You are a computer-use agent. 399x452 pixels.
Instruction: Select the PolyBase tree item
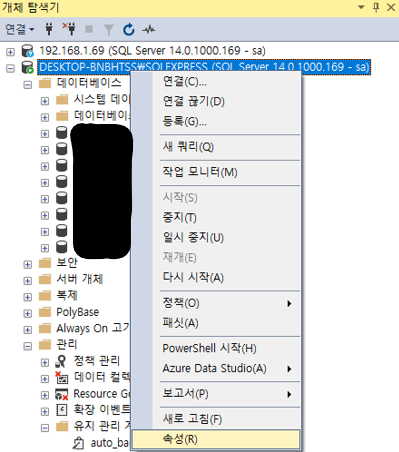(77, 312)
